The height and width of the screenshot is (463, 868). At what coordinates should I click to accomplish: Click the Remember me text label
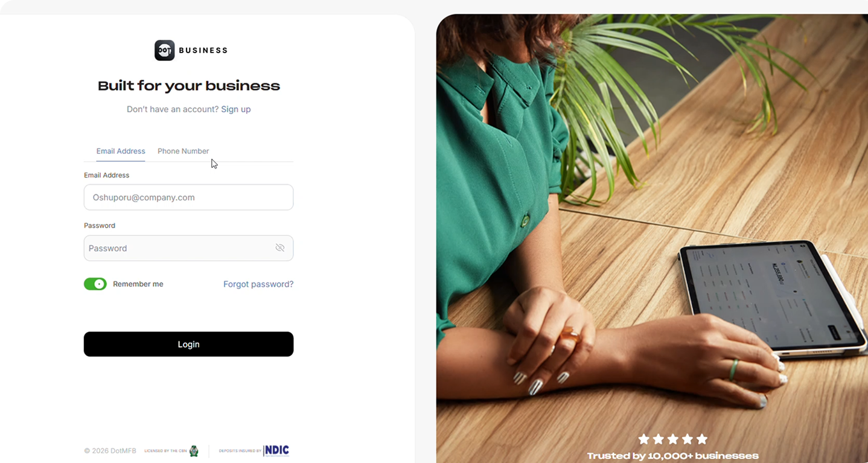pos(138,284)
